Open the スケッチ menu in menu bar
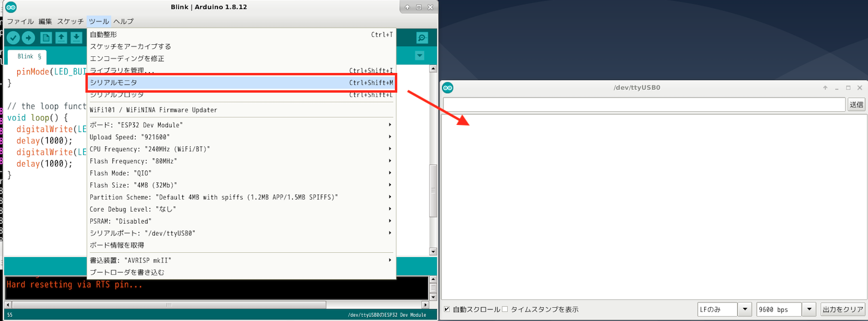Screen dimensions: 868x321 click(70, 21)
